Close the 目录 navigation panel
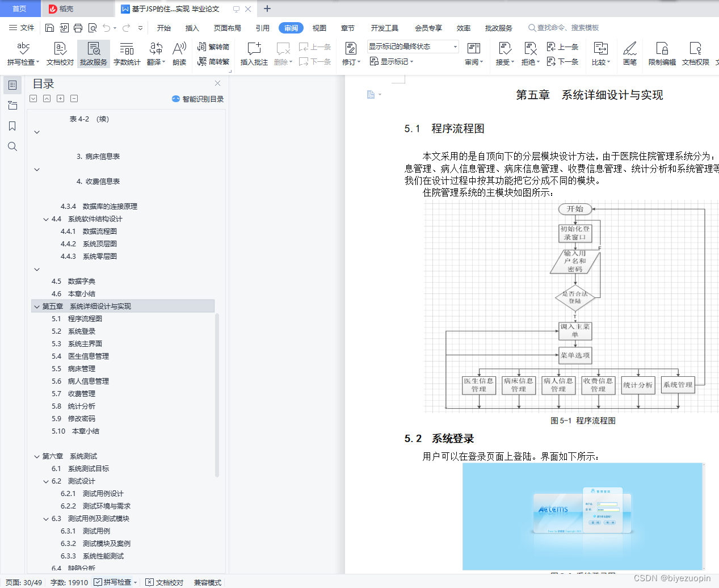This screenshot has height=588, width=719. pyautogui.click(x=217, y=83)
